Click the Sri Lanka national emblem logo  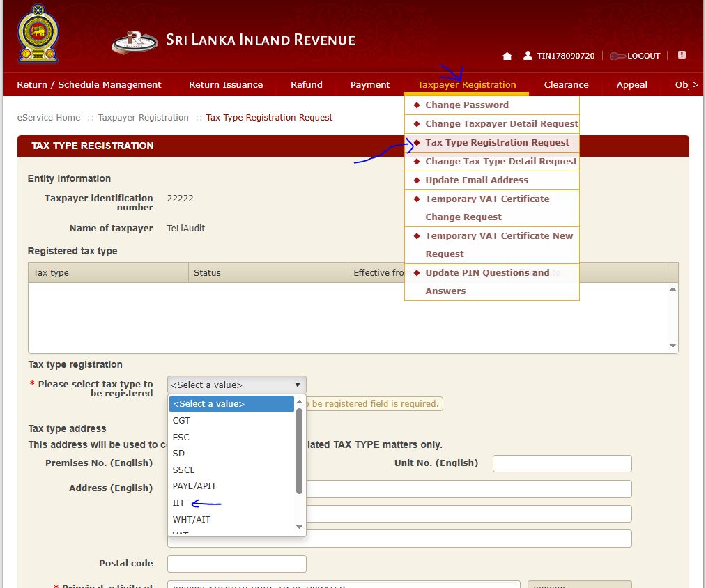point(38,33)
